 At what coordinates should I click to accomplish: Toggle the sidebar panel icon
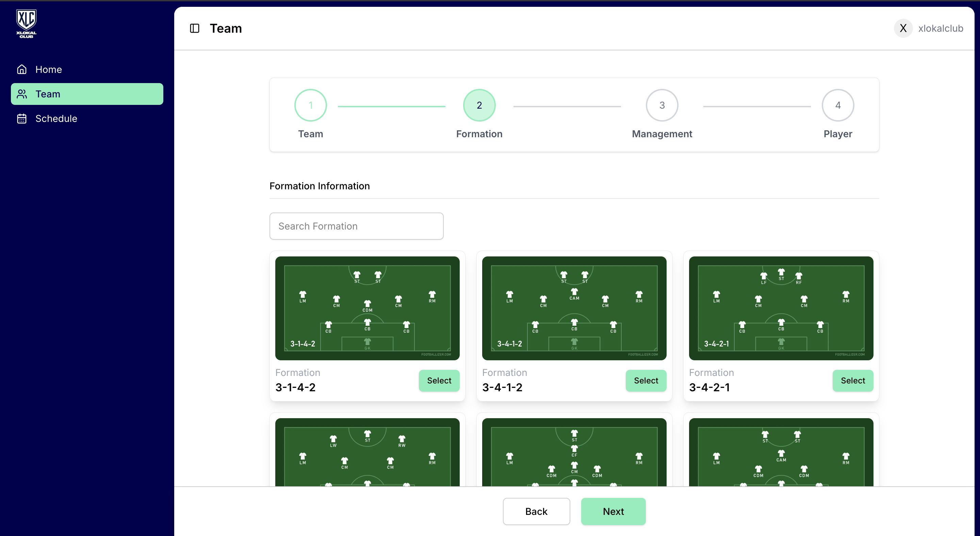[x=194, y=29]
